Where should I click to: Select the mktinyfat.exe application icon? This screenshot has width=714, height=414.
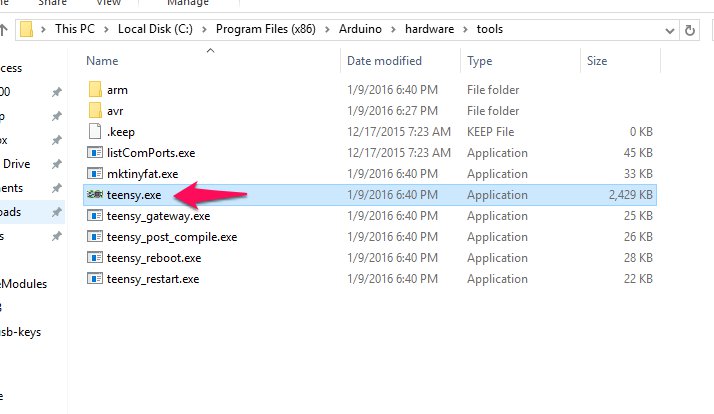[x=95, y=173]
